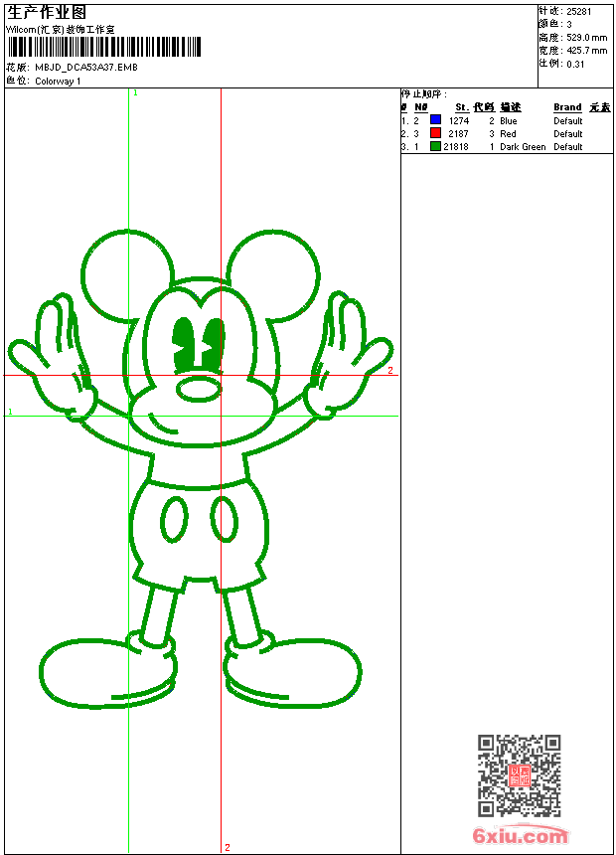This screenshot has height=855, width=616.
Task: Click the QR code in the lower right
Action: coord(519,775)
